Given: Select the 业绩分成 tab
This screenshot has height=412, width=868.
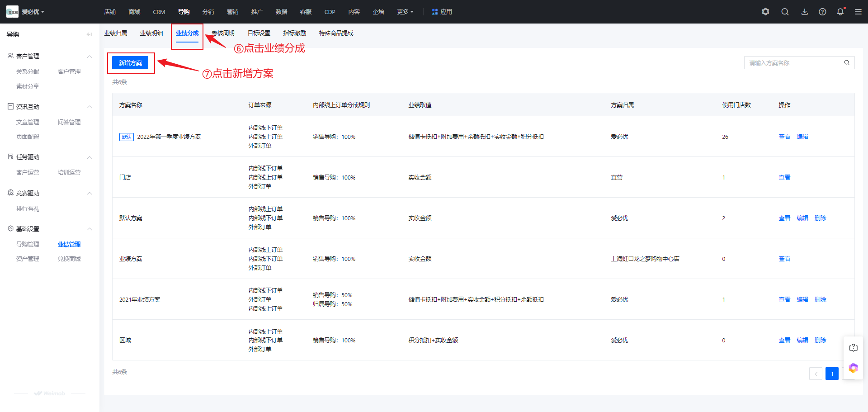Looking at the screenshot, I should click(187, 33).
